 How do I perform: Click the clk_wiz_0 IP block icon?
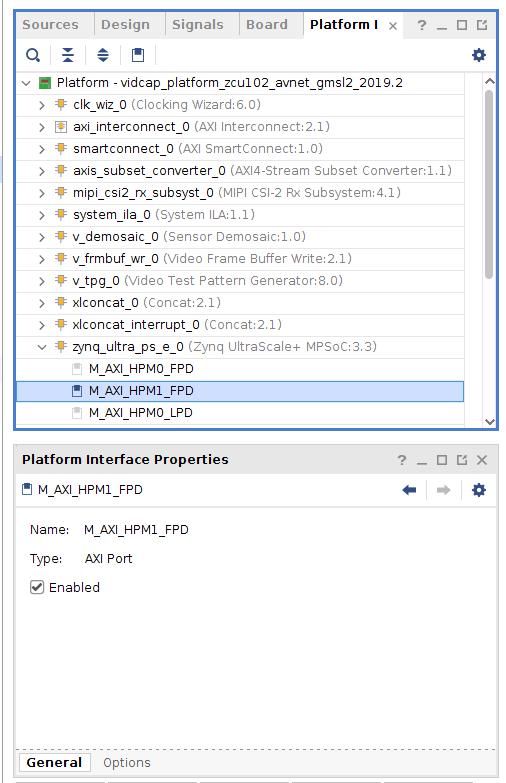[x=60, y=105]
